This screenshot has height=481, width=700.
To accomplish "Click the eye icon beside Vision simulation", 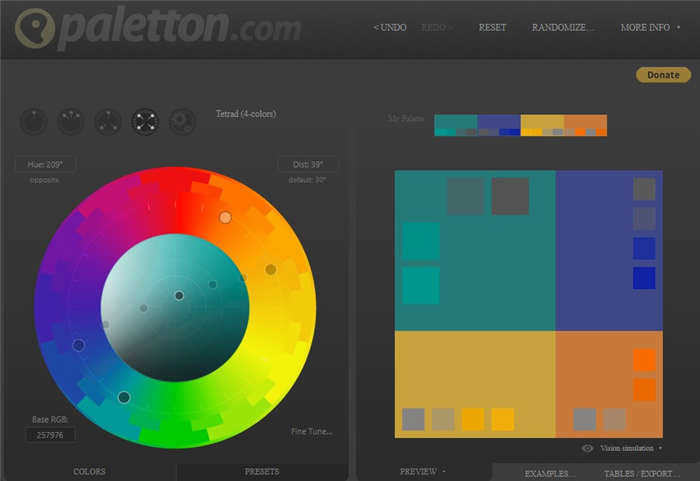I will point(588,448).
